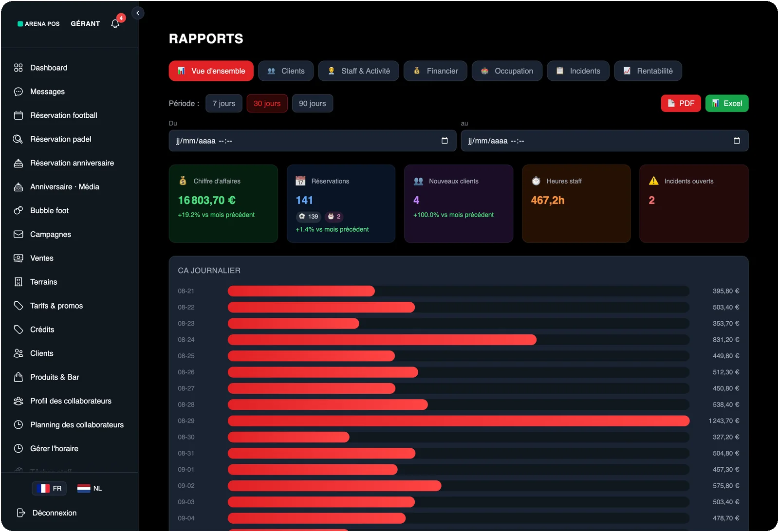Click the Messages chat bubble icon
Viewport: 779px width, 532px height.
(19, 92)
